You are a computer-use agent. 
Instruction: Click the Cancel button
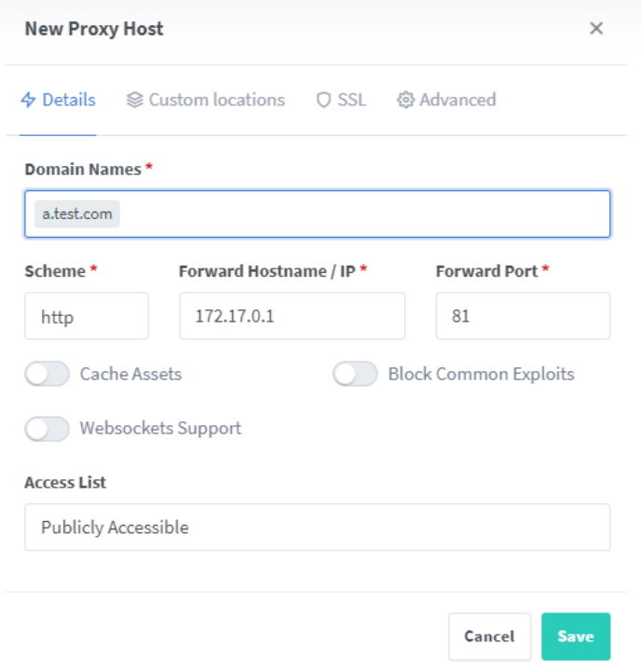(489, 637)
